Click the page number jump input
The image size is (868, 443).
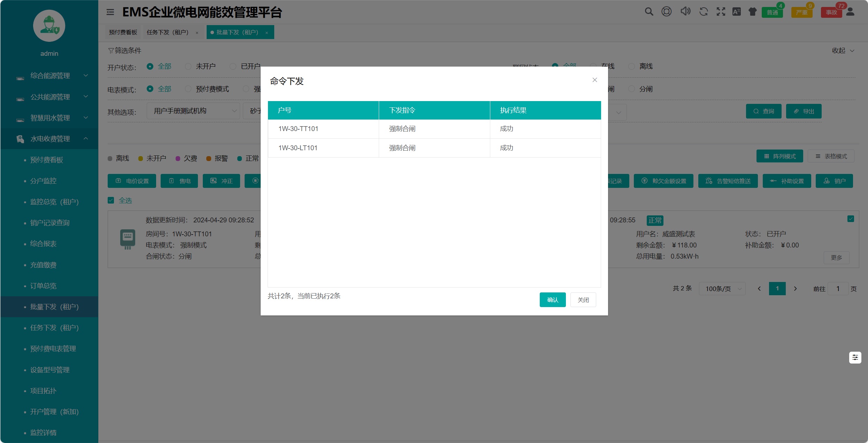pos(838,289)
